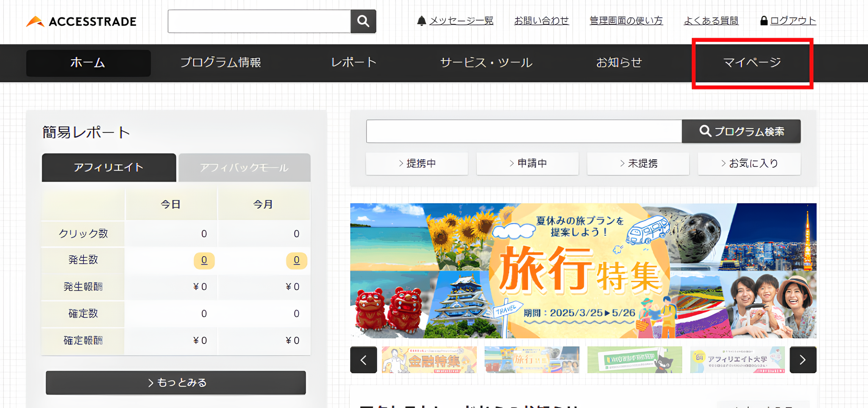868x408 pixels.
Task: Select the アフィリエイト tab
Action: [x=109, y=168]
